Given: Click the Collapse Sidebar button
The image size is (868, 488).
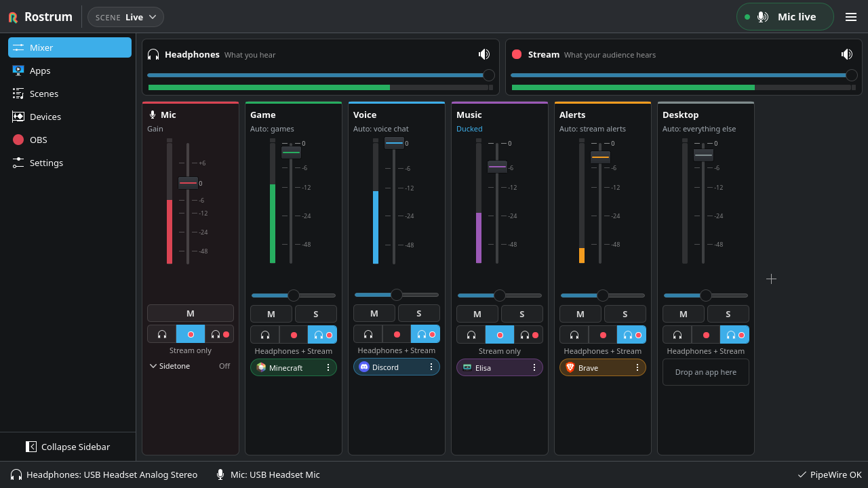Looking at the screenshot, I should (68, 447).
